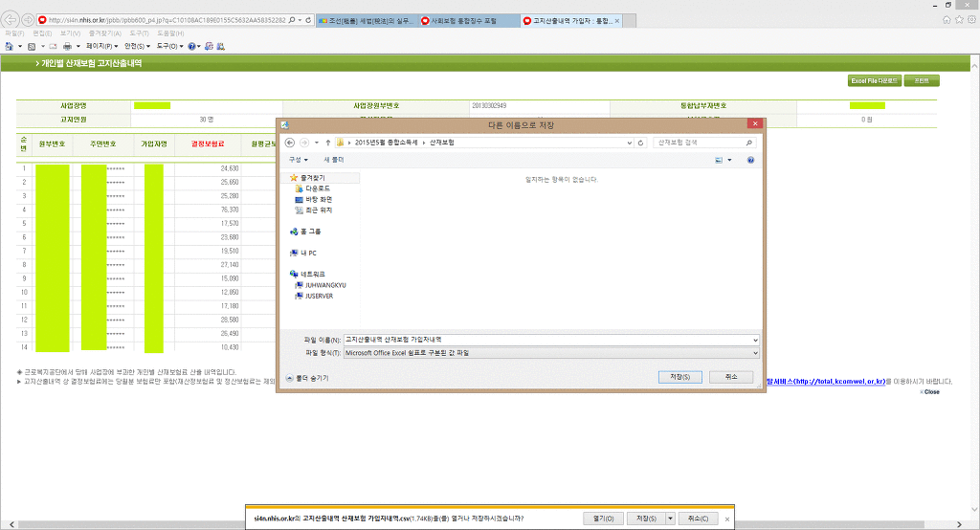Click the search magnifier in Save As dialog

pyautogui.click(x=749, y=143)
